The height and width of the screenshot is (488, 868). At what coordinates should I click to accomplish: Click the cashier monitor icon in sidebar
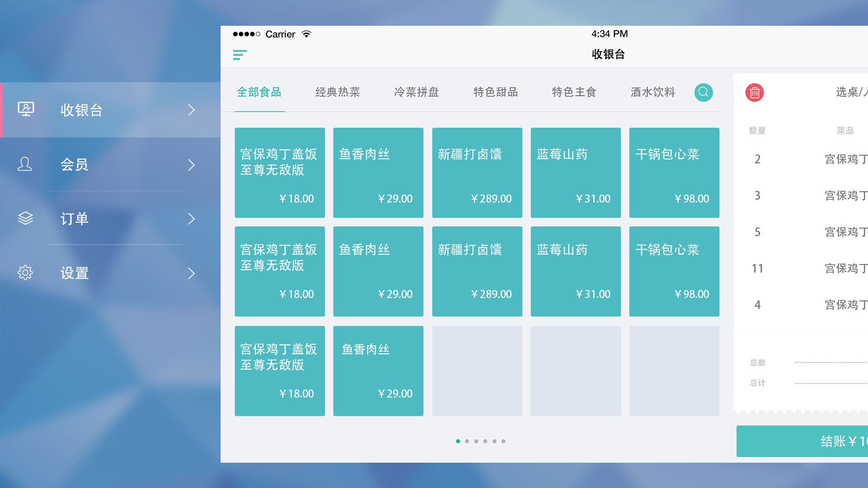pos(26,109)
